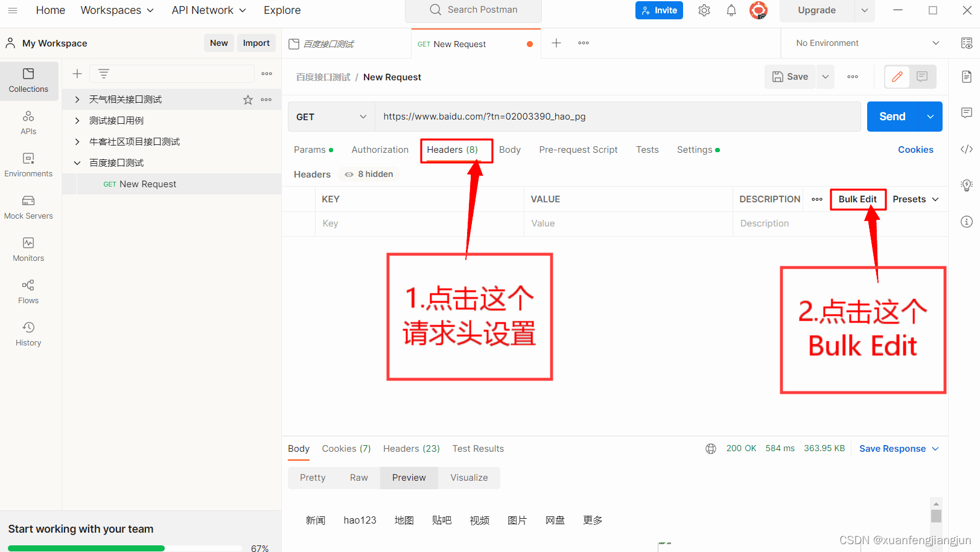Click the Send button

(892, 117)
